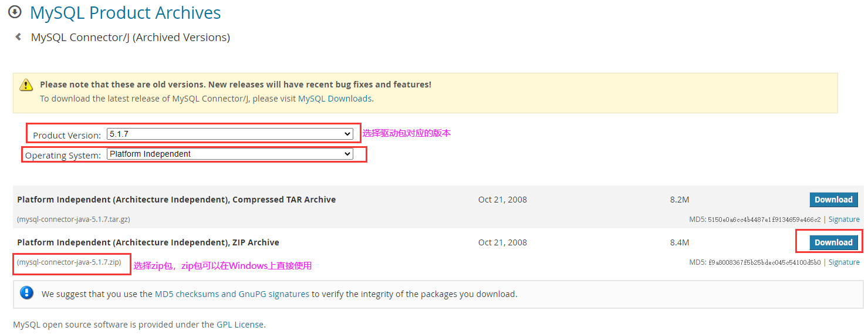This screenshot has height=334, width=868.
Task: Open Signature link for the tar.gz file
Action: [844, 220]
